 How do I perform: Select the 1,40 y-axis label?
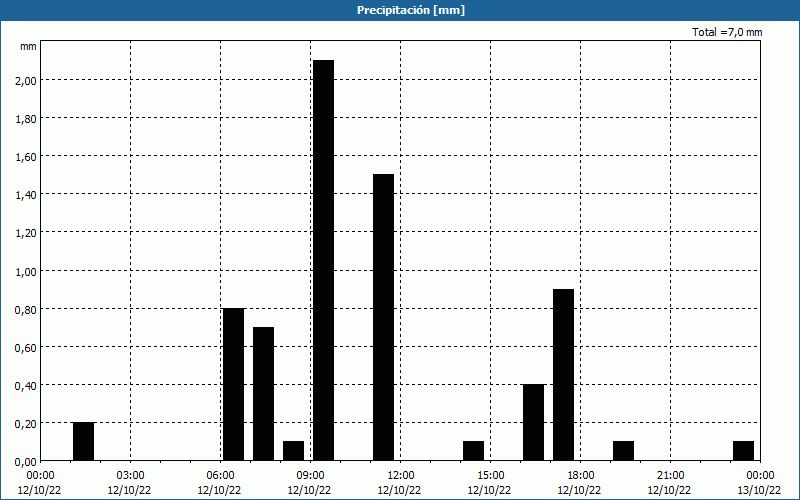tap(26, 195)
